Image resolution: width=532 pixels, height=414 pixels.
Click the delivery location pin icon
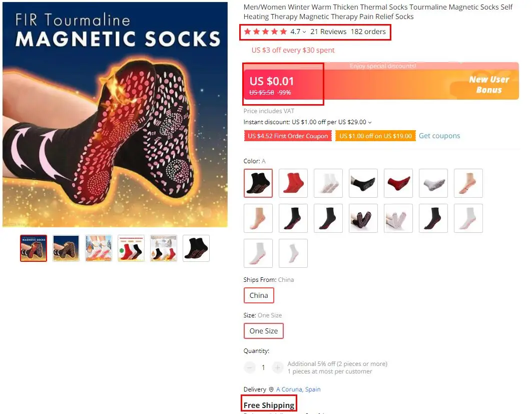[271, 389]
